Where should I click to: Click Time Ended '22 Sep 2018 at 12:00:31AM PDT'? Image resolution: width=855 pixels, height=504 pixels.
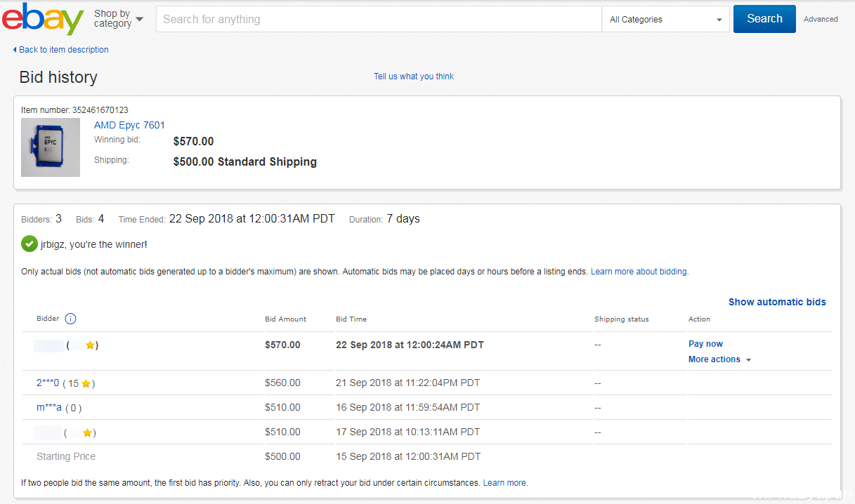coord(252,219)
